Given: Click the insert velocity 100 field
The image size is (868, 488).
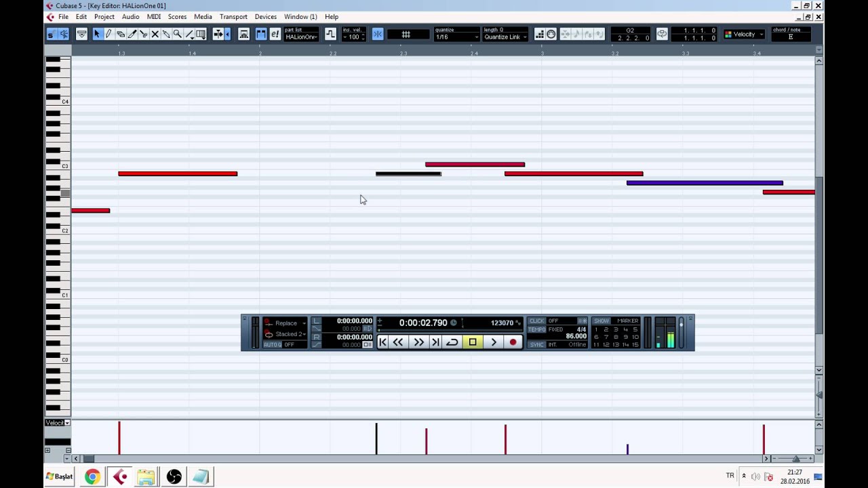Looking at the screenshot, I should point(354,37).
